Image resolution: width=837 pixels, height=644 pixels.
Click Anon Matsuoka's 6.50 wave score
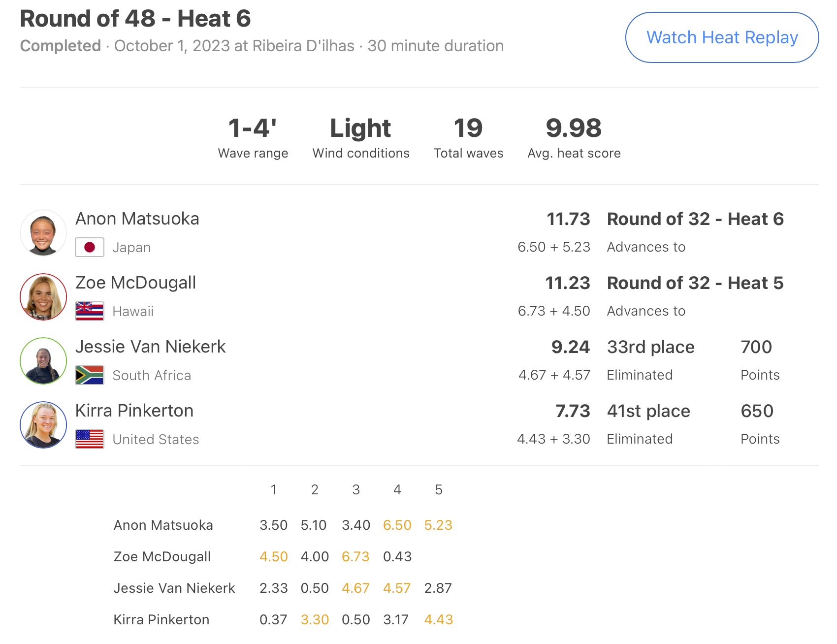pos(397,525)
